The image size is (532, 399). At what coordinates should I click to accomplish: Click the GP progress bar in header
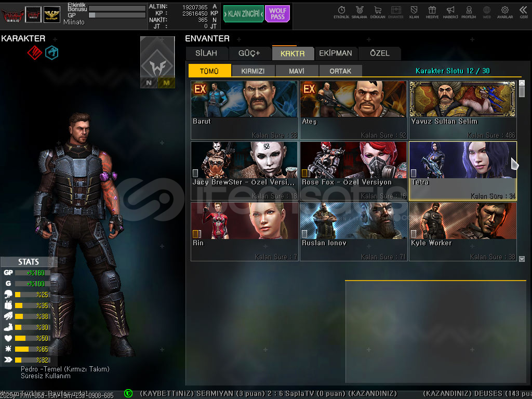(117, 15)
